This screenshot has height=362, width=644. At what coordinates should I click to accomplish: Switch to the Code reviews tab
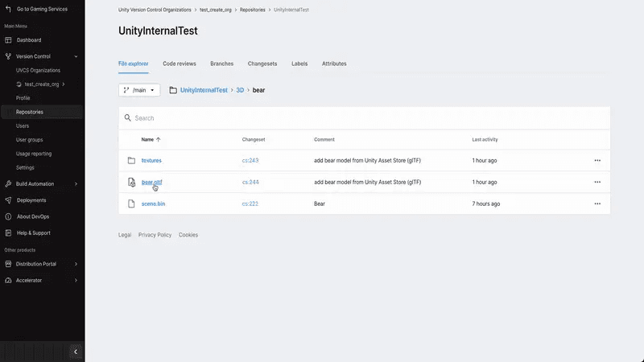(179, 64)
